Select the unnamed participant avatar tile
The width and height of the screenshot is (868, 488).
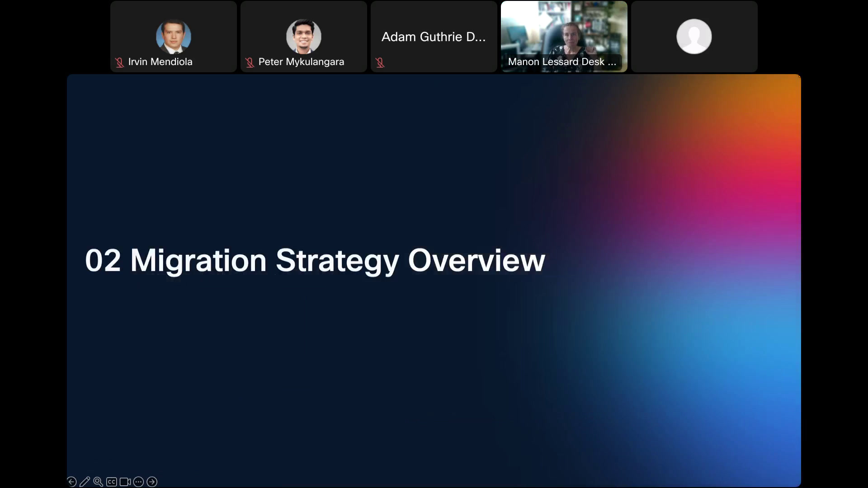[694, 37]
